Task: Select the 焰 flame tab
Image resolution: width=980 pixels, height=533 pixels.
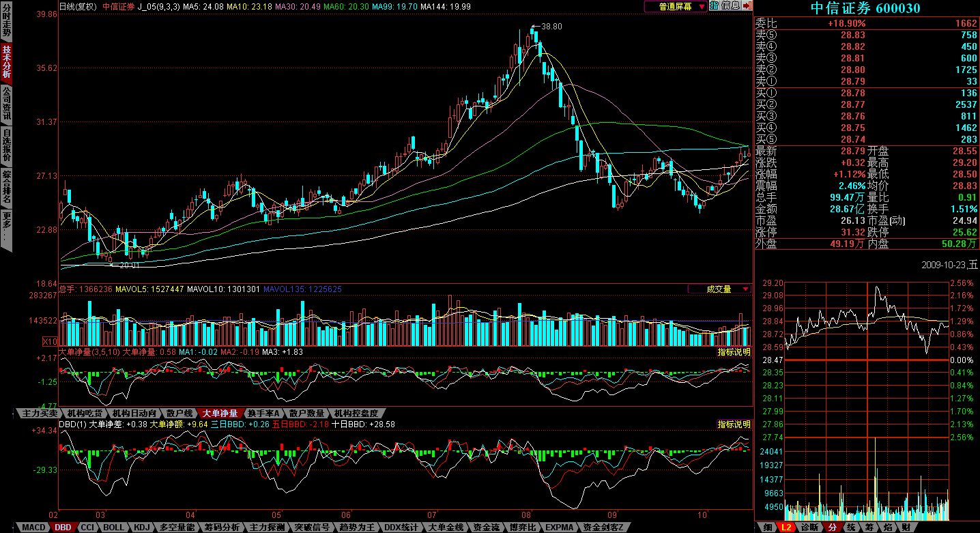Action: pyautogui.click(x=888, y=528)
